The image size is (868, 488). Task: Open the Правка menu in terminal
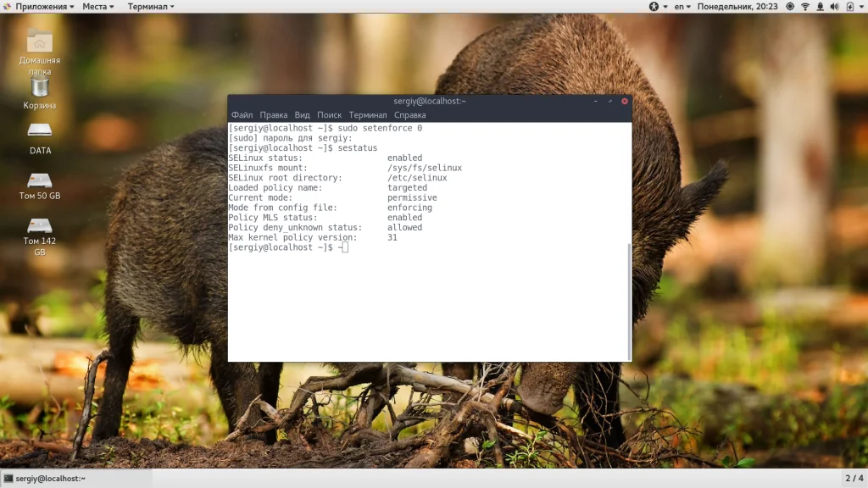274,115
